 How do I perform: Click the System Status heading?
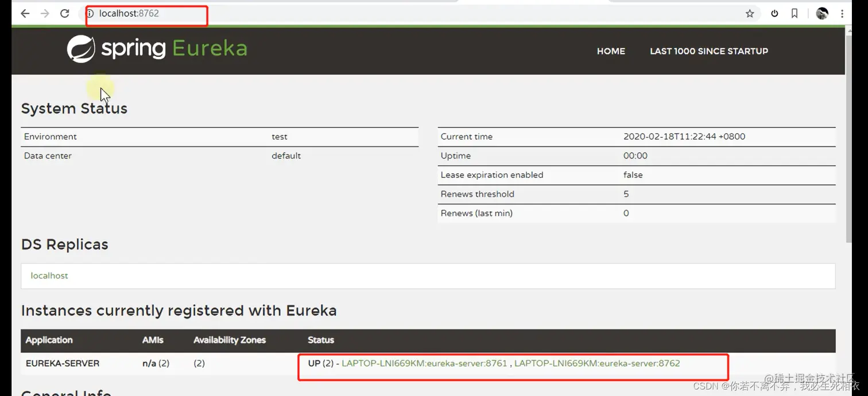[x=74, y=108]
